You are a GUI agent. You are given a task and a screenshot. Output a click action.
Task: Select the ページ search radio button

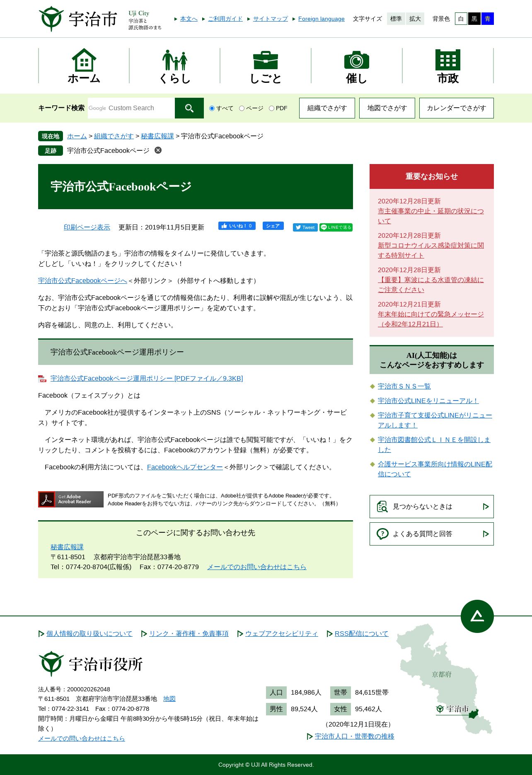pyautogui.click(x=242, y=109)
